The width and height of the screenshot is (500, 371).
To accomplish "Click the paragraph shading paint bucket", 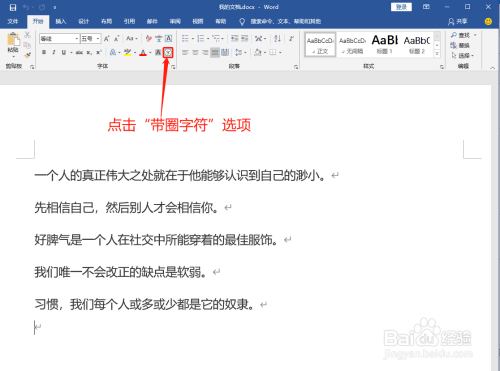I will (258, 53).
